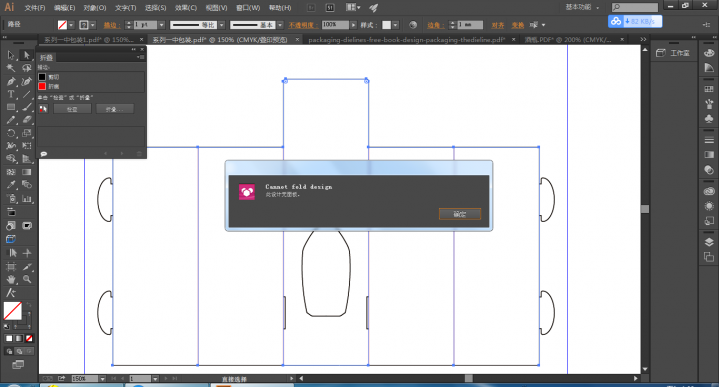This screenshot has height=387, width=719.
Task: Select the Zoom magnifier tool
Action: coord(27,279)
